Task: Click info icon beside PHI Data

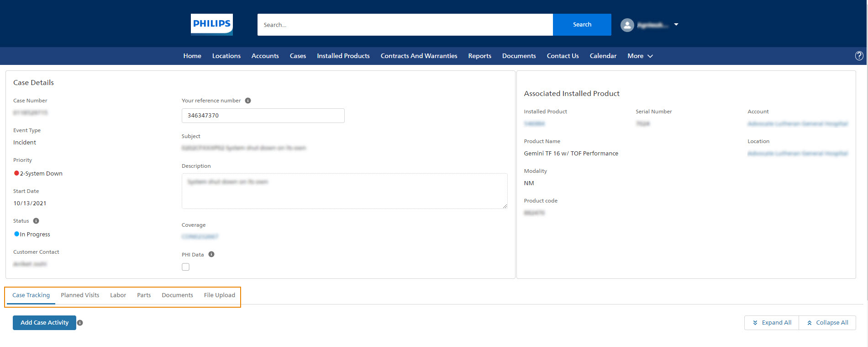Action: click(211, 255)
